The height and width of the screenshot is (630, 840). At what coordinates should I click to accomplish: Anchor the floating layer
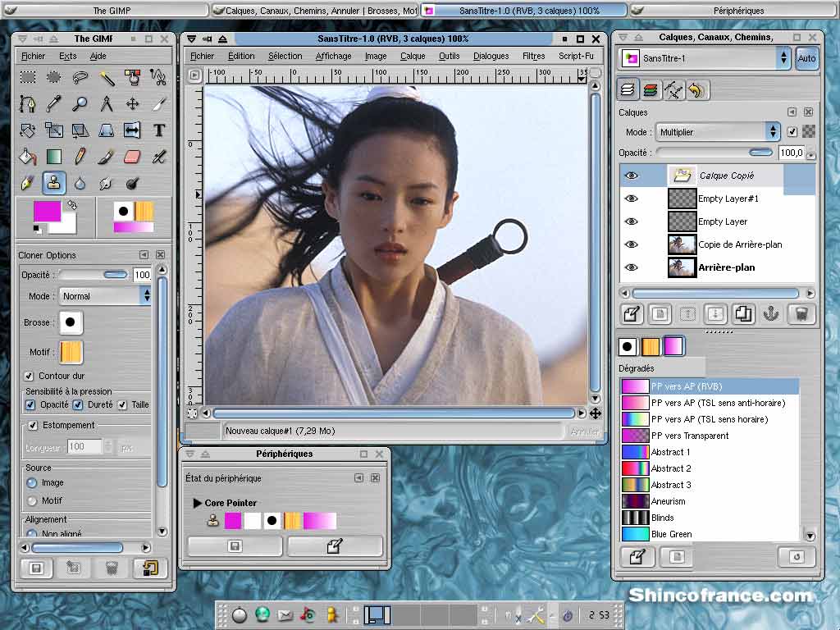(x=770, y=314)
